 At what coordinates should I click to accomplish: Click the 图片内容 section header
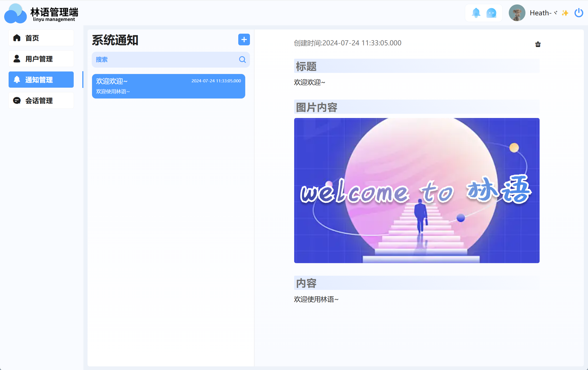(x=417, y=107)
